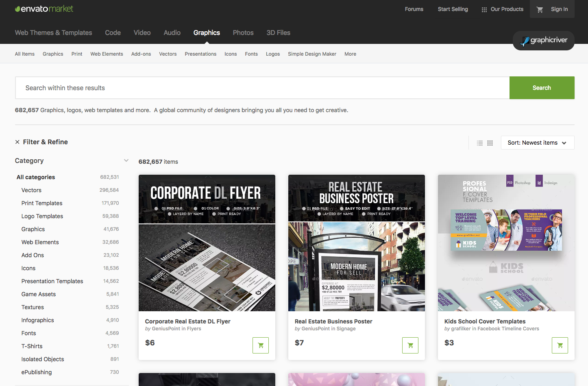588x386 pixels.
Task: Add Corporate Real Estate DL Flyer to cart
Action: coord(261,345)
